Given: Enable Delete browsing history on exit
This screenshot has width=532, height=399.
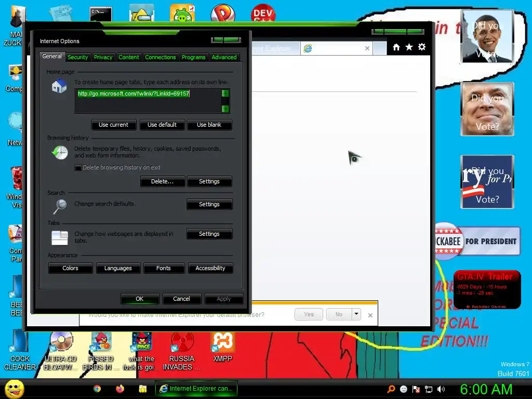Looking at the screenshot, I should [x=78, y=168].
